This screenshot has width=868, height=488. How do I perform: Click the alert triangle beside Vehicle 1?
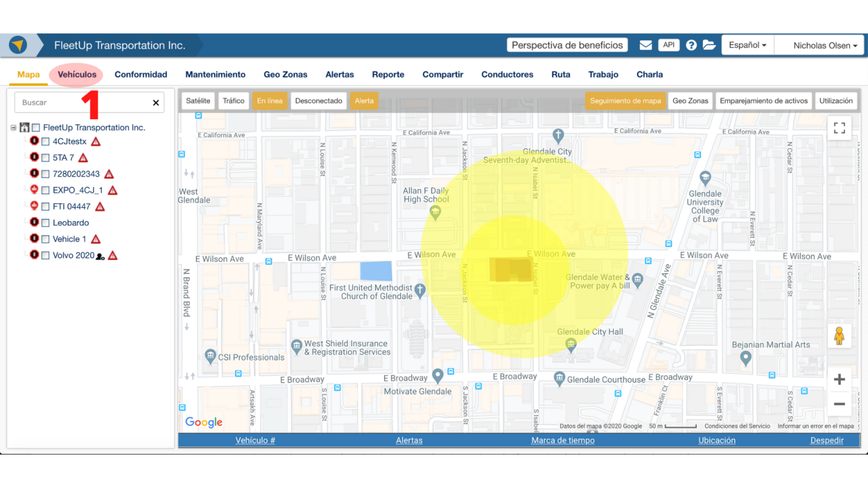pos(96,239)
